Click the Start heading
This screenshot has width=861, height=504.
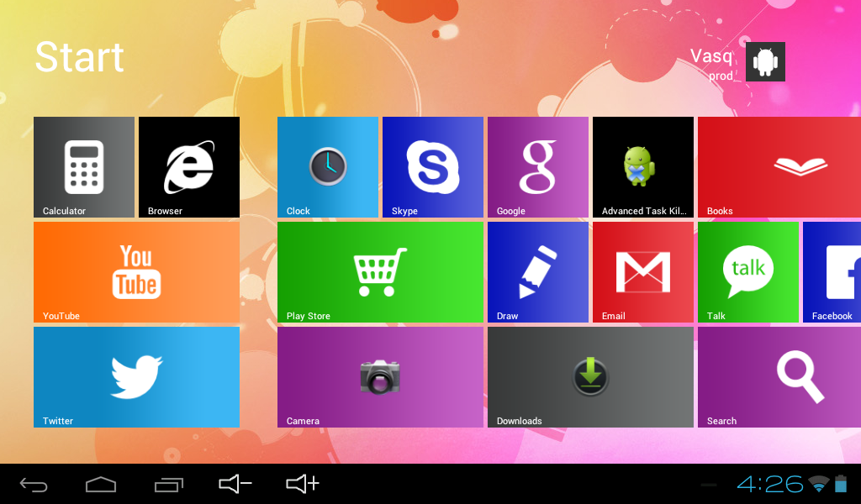[x=80, y=57]
